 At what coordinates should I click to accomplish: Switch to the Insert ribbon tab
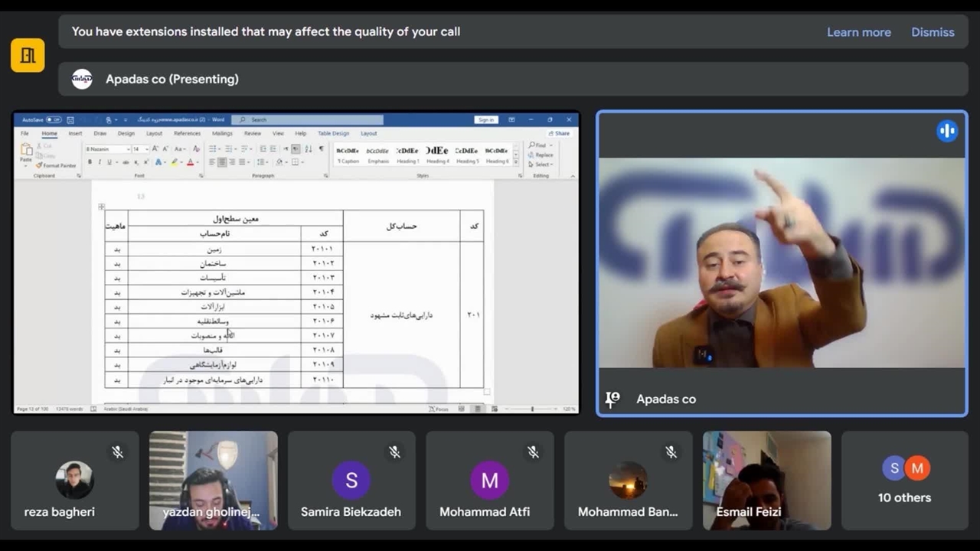coord(75,133)
